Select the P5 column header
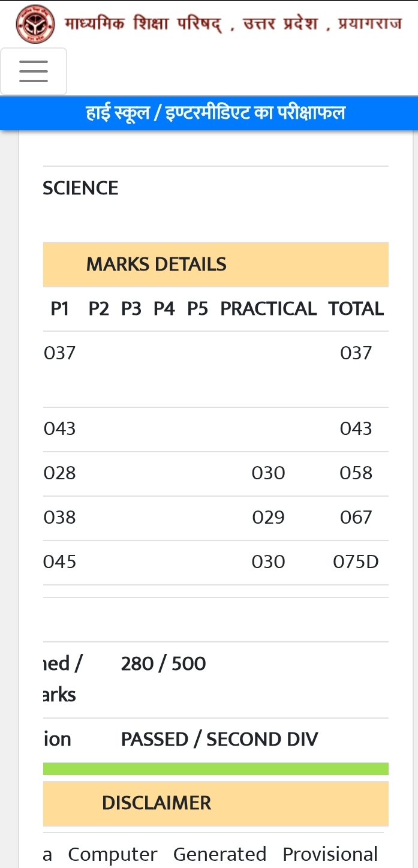The height and width of the screenshot is (868, 418). click(x=197, y=308)
